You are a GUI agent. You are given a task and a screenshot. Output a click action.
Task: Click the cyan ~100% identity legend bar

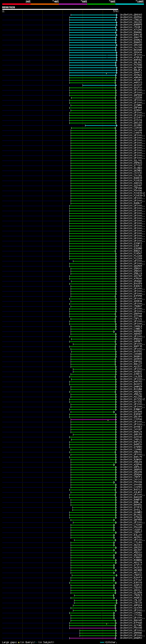[130, 4]
